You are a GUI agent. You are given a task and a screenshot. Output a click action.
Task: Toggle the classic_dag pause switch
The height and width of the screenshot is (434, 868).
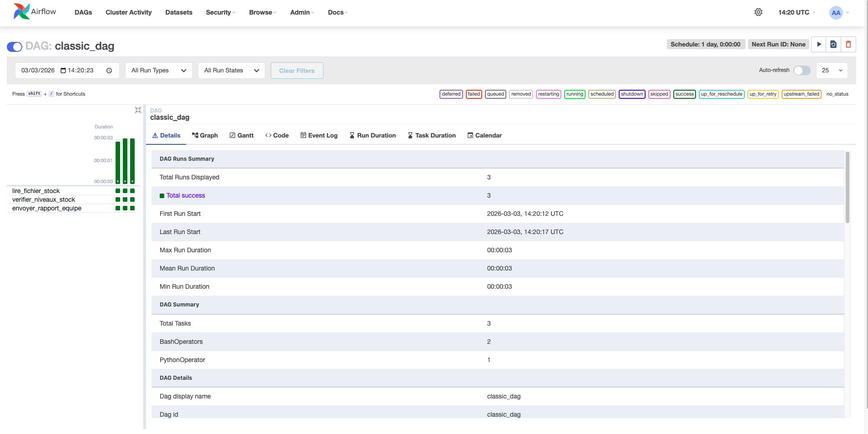point(15,46)
